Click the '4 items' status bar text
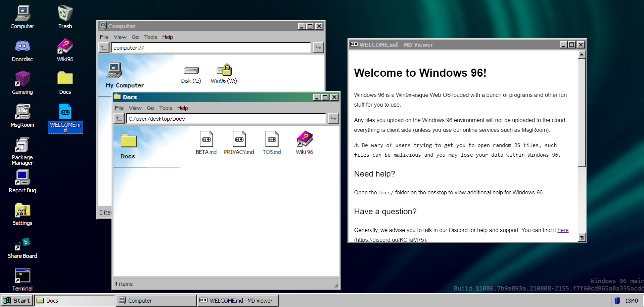This screenshot has height=307, width=644. (124, 284)
